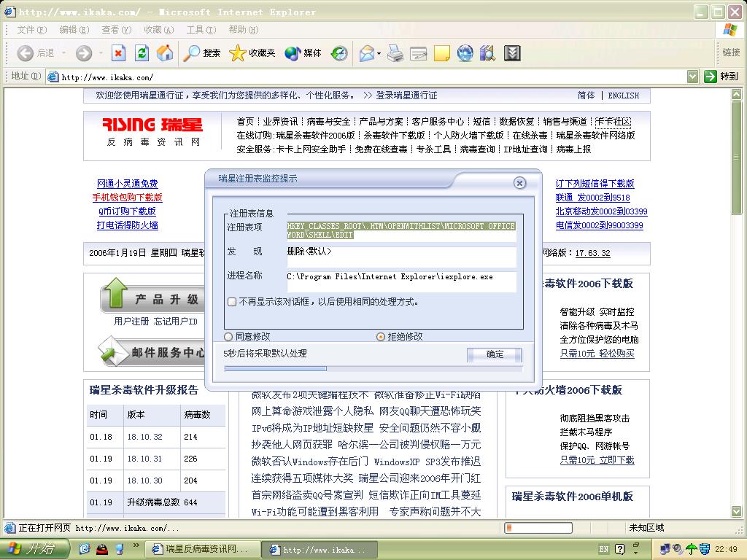Go to Home page icon
This screenshot has height=560, width=747.
tap(165, 52)
